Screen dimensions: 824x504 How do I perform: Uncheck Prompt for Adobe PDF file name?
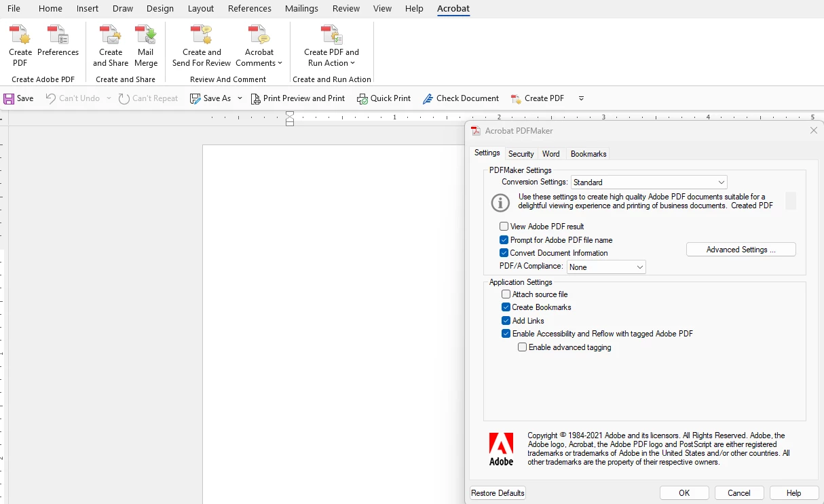[x=504, y=239]
